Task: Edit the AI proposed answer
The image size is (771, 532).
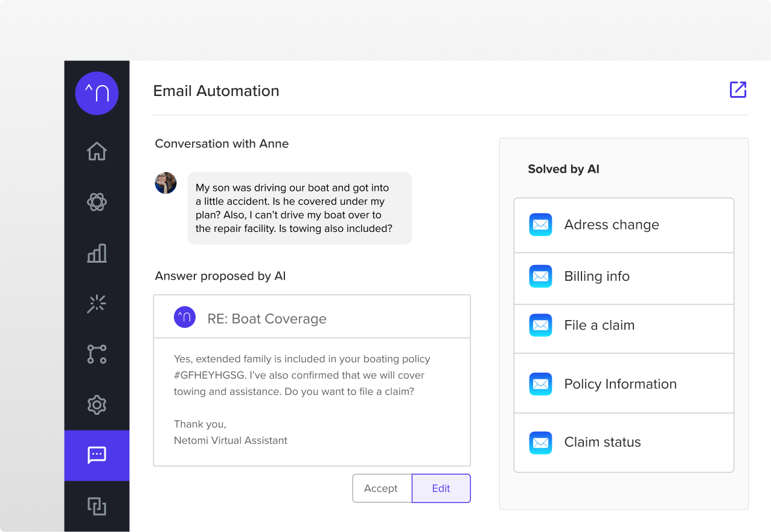Action: coord(441,489)
